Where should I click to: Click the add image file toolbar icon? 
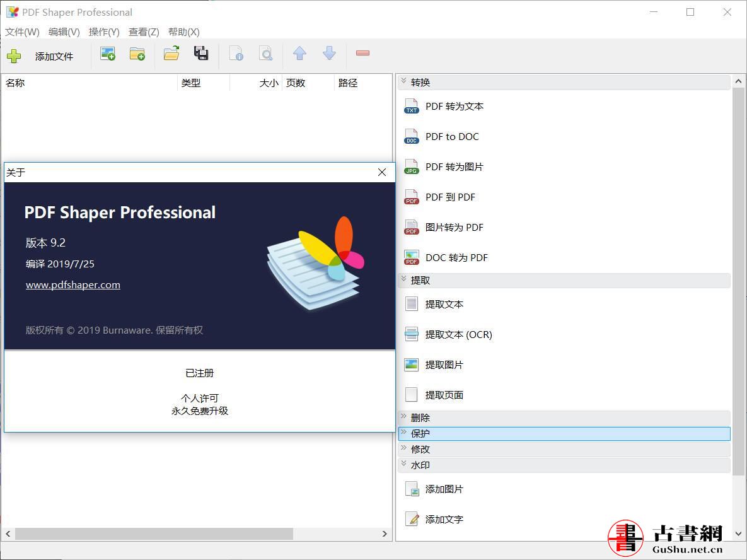pos(108,54)
